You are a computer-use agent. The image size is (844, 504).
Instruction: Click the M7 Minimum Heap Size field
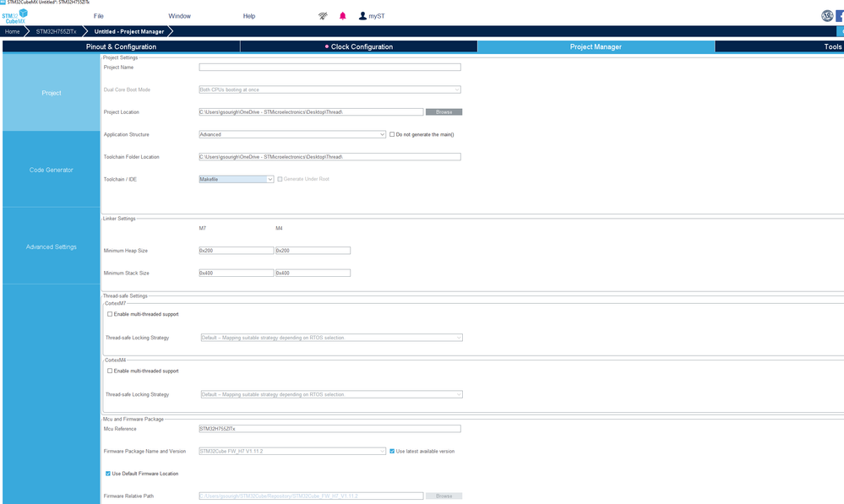point(237,251)
